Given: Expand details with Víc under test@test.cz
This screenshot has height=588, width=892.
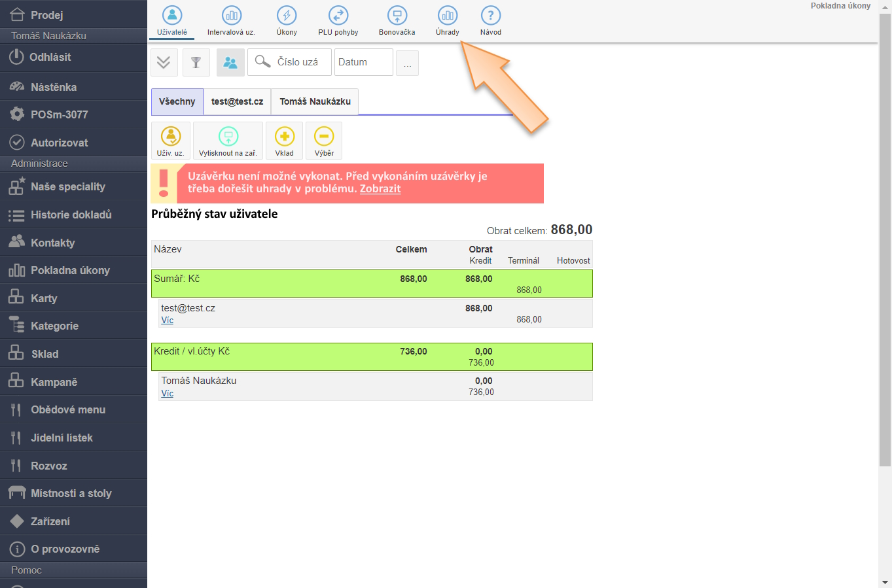Looking at the screenshot, I should (x=168, y=320).
